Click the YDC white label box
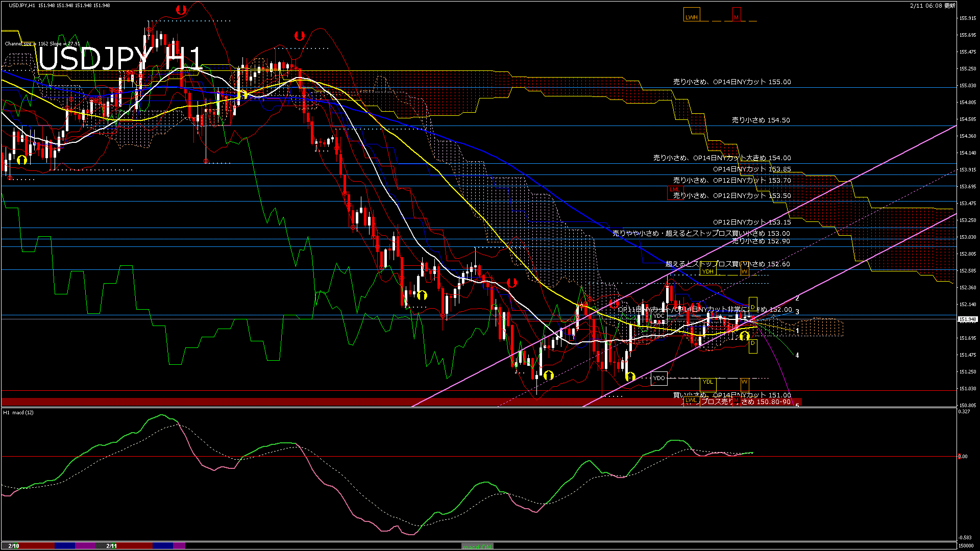 (659, 316)
